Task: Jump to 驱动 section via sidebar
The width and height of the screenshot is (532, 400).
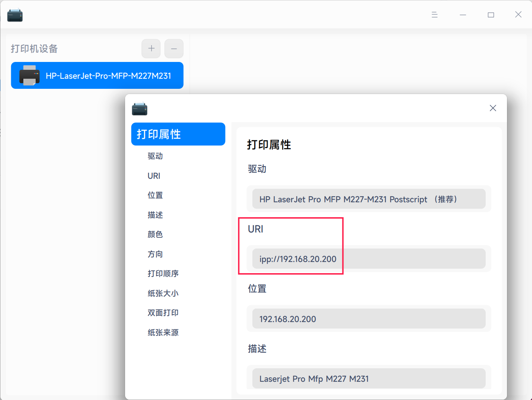Action: tap(155, 156)
